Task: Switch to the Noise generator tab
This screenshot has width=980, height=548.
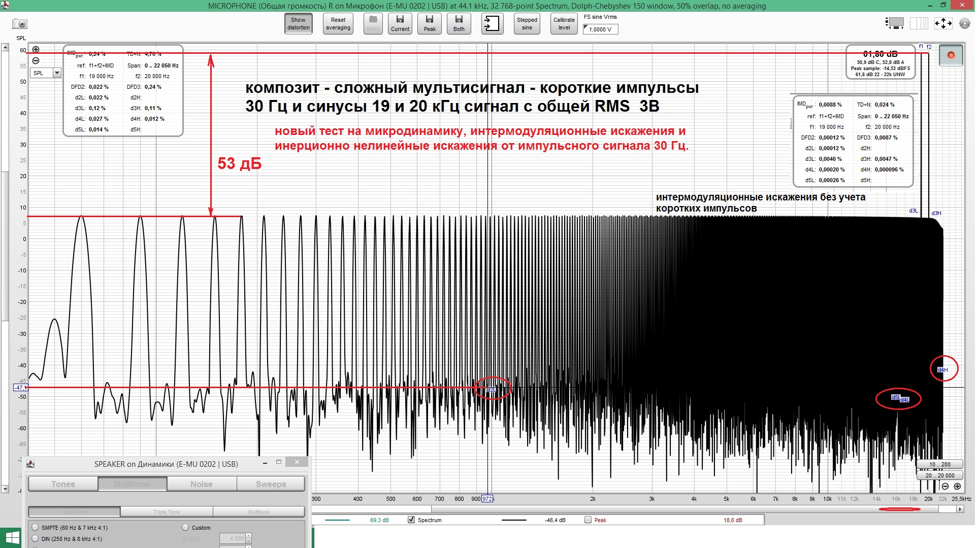Action: pyautogui.click(x=201, y=484)
